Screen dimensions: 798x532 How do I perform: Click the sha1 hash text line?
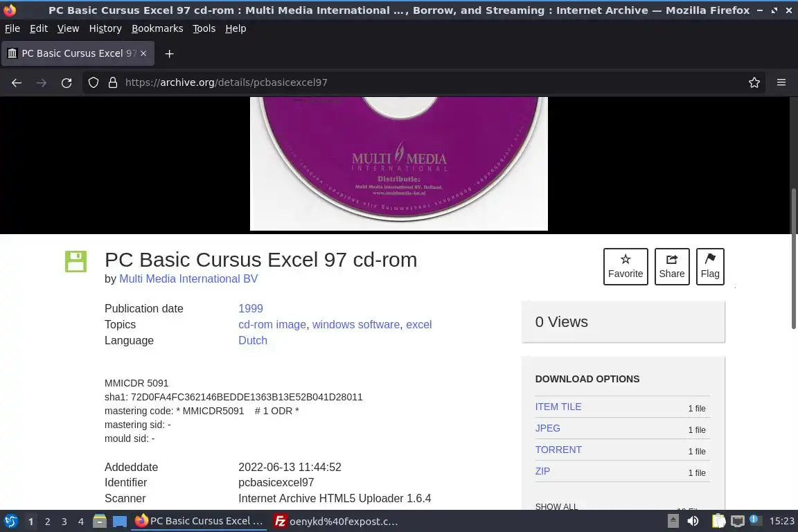233,397
